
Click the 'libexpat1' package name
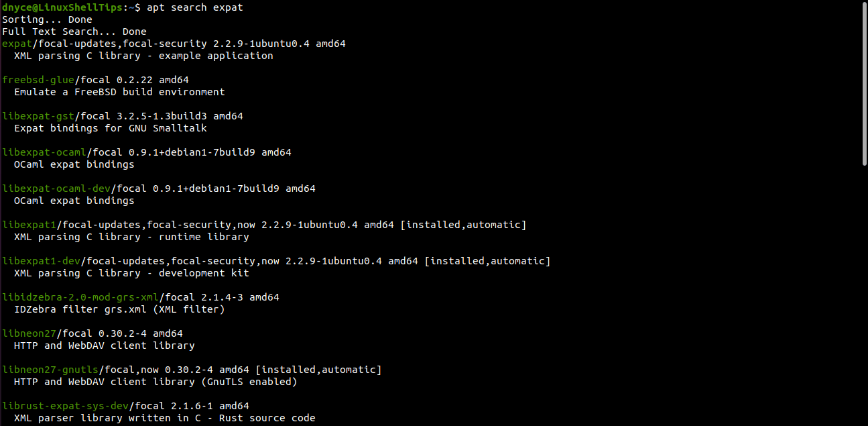click(x=29, y=225)
